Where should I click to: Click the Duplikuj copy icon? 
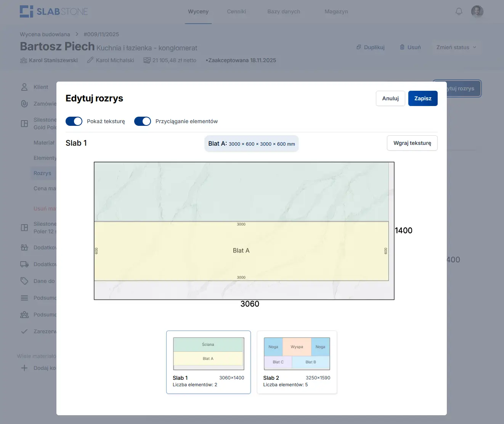pyautogui.click(x=359, y=47)
